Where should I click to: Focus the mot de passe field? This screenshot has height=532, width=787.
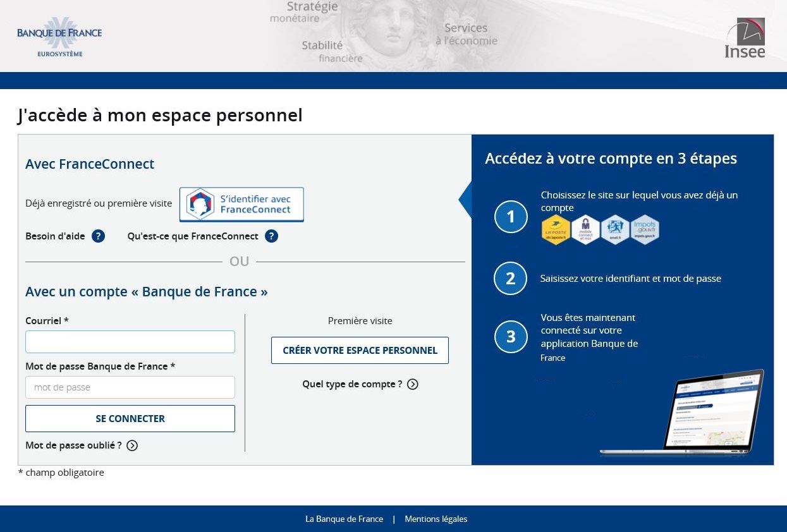click(x=130, y=387)
